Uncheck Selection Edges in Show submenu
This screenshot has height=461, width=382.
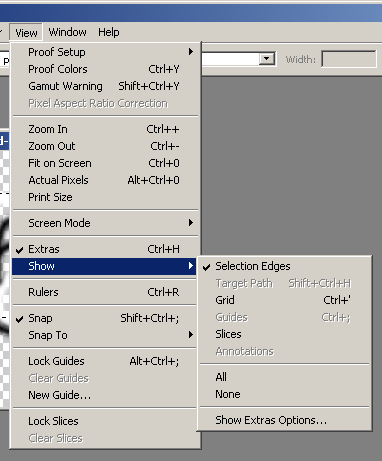[x=284, y=266]
